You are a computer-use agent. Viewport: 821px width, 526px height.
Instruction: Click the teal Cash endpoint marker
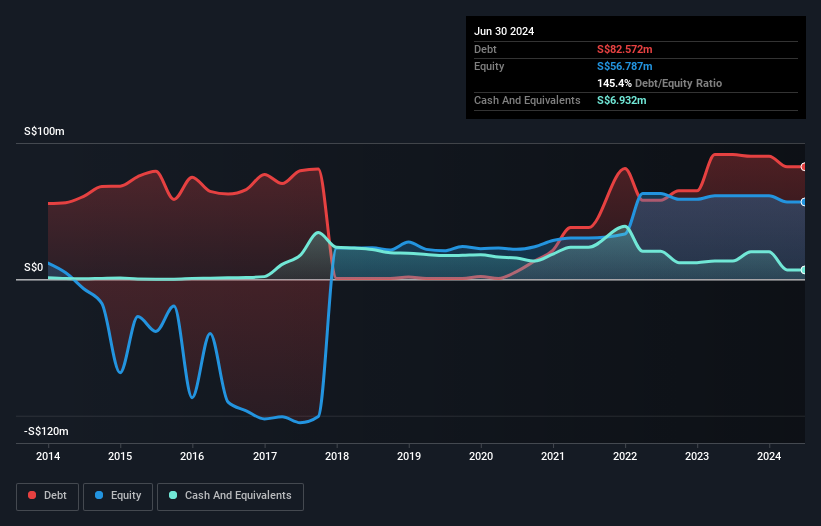tap(804, 270)
